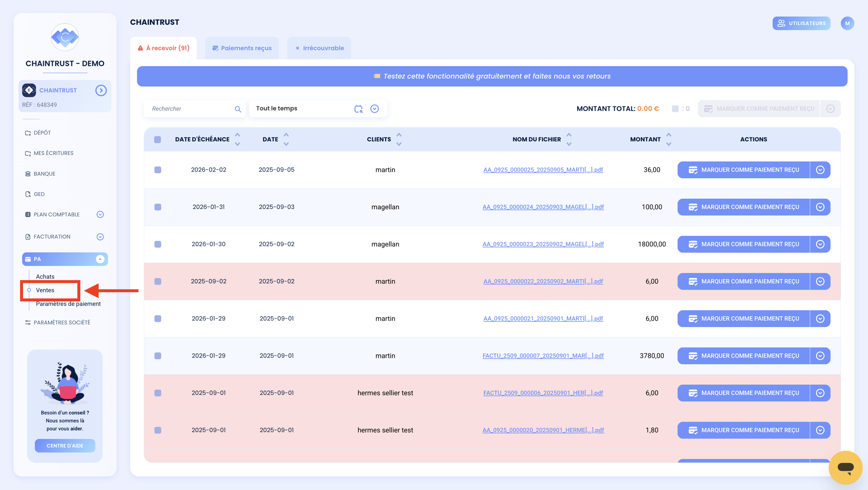The height and width of the screenshot is (490, 868).
Task: Click the search magnifier icon
Action: pyautogui.click(x=238, y=109)
